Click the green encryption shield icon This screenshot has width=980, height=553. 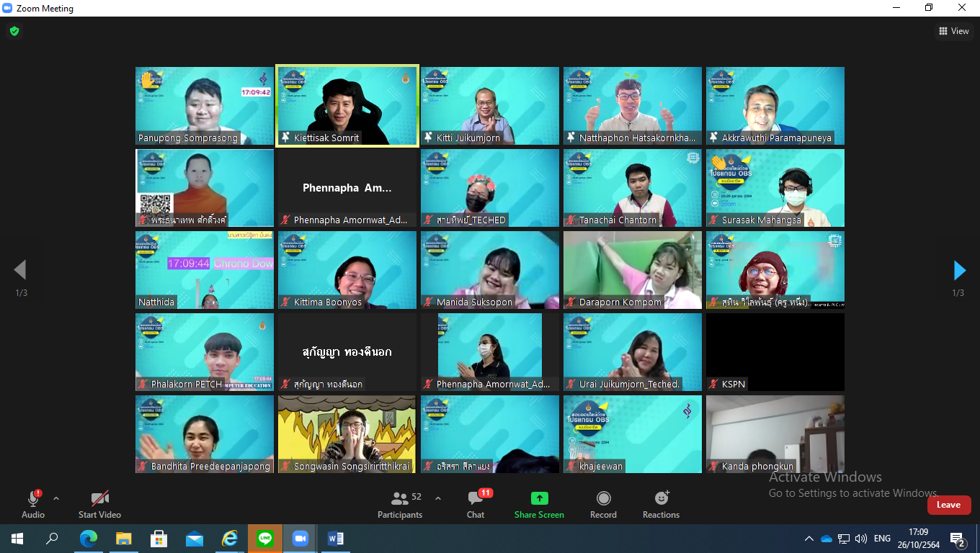pos(14,31)
